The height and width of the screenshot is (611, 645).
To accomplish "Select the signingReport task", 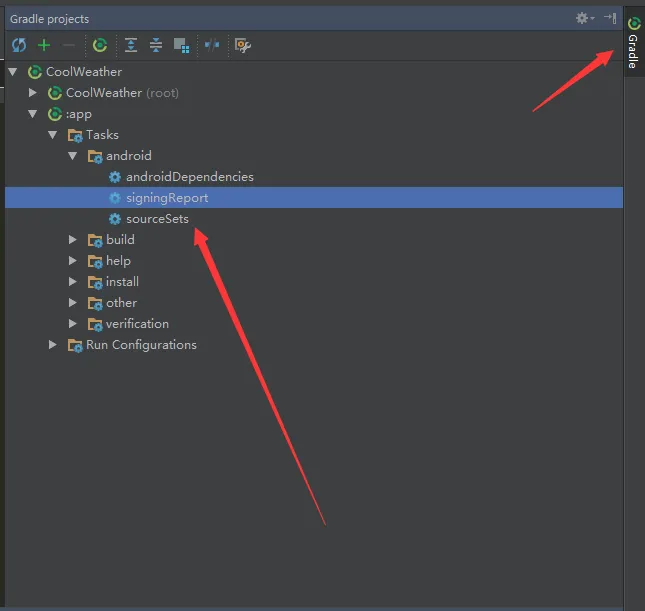I will click(314, 197).
